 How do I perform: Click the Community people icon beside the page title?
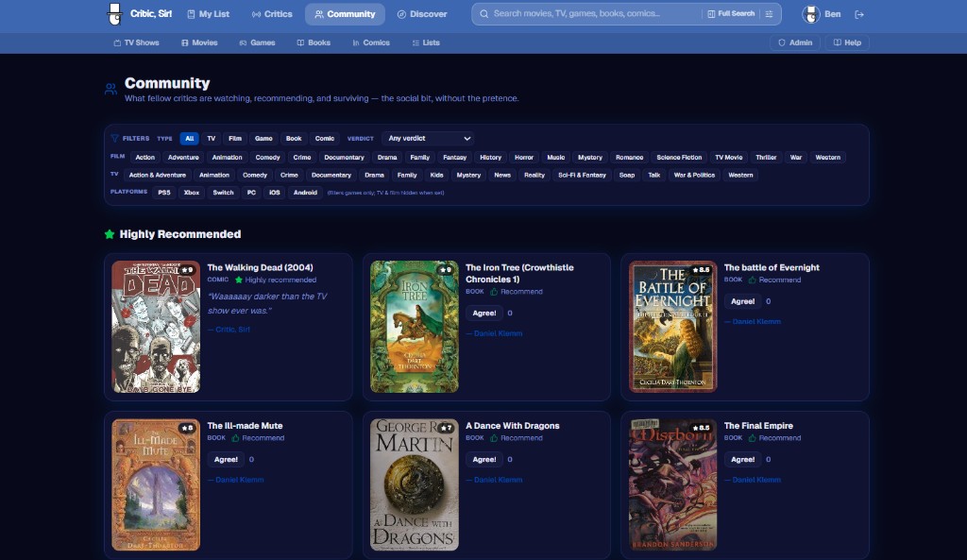pos(111,89)
